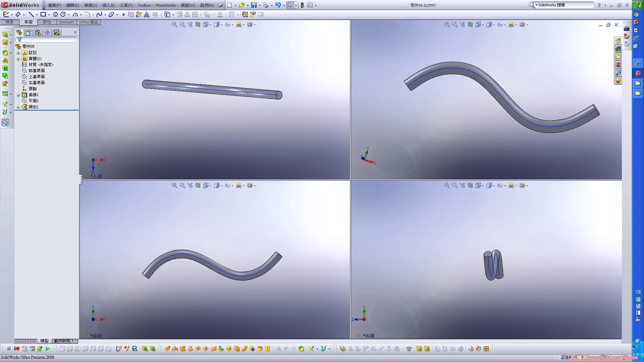Switch to the 特徵 tab

(9, 22)
